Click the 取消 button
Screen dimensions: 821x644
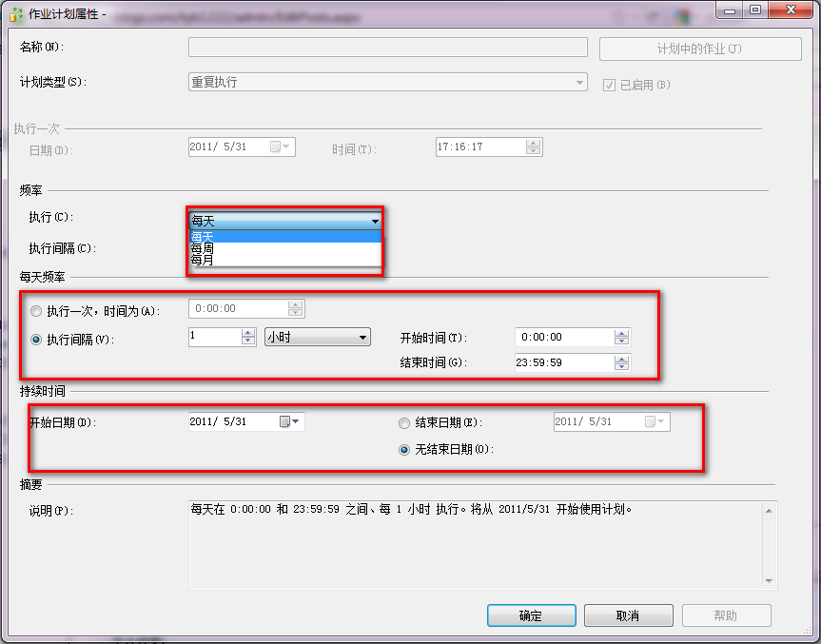(x=628, y=615)
